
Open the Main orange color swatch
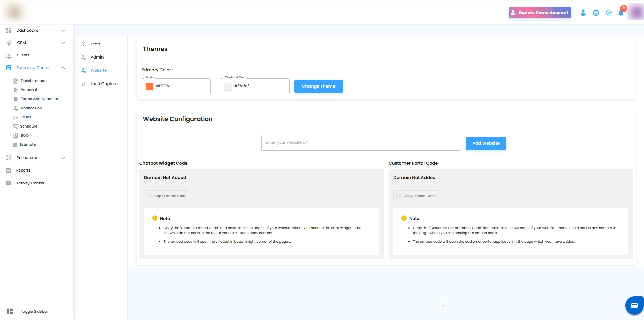(149, 86)
